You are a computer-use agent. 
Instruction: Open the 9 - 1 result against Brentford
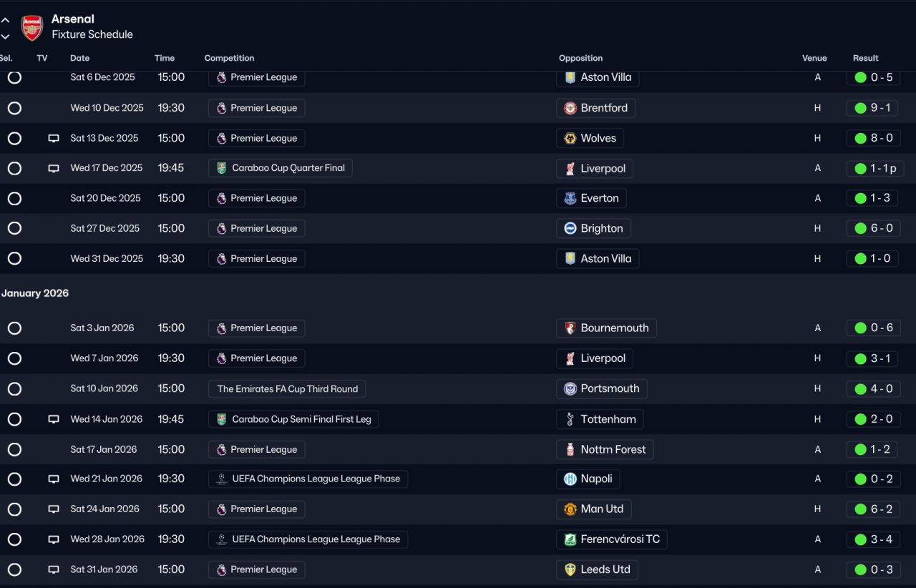click(x=873, y=108)
